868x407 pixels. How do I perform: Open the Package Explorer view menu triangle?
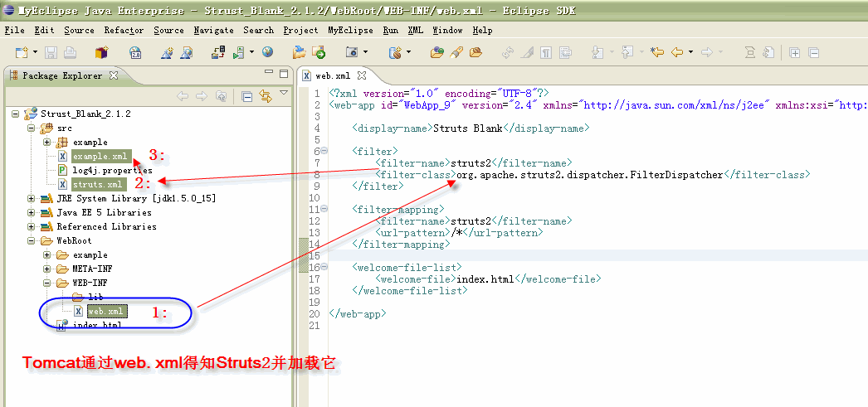[x=284, y=92]
